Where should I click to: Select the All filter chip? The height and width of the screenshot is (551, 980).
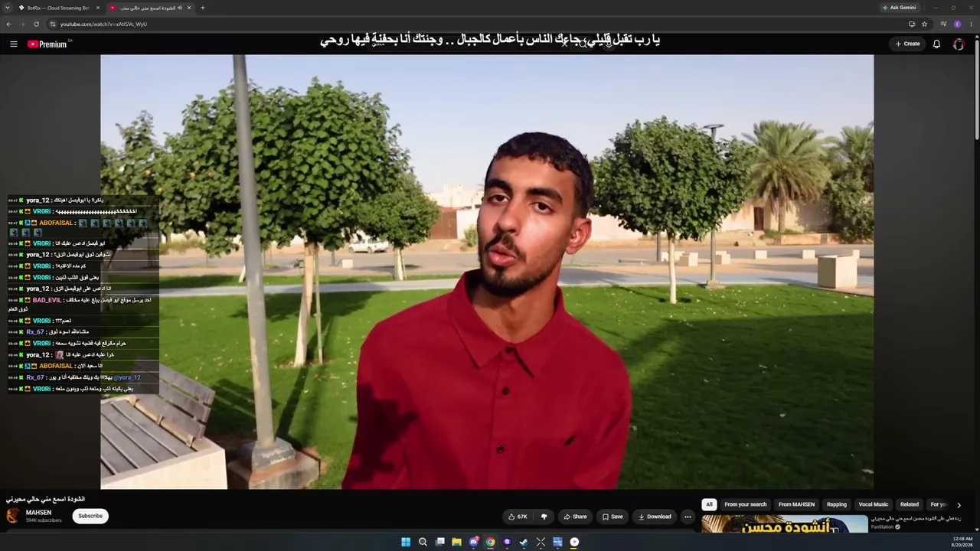click(709, 504)
